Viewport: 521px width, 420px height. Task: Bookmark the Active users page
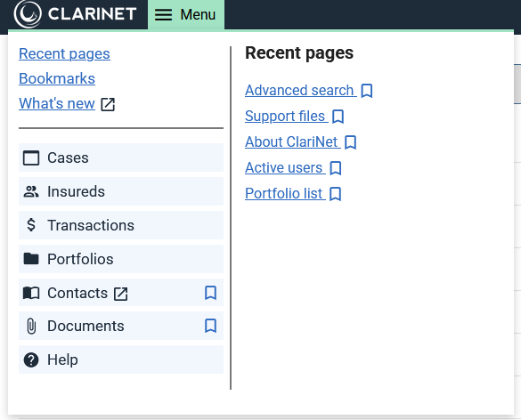tap(336, 168)
